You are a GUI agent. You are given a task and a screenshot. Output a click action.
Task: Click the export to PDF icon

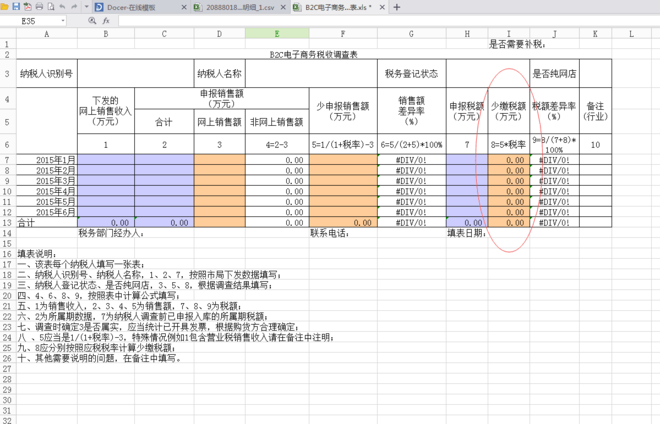(x=28, y=6)
